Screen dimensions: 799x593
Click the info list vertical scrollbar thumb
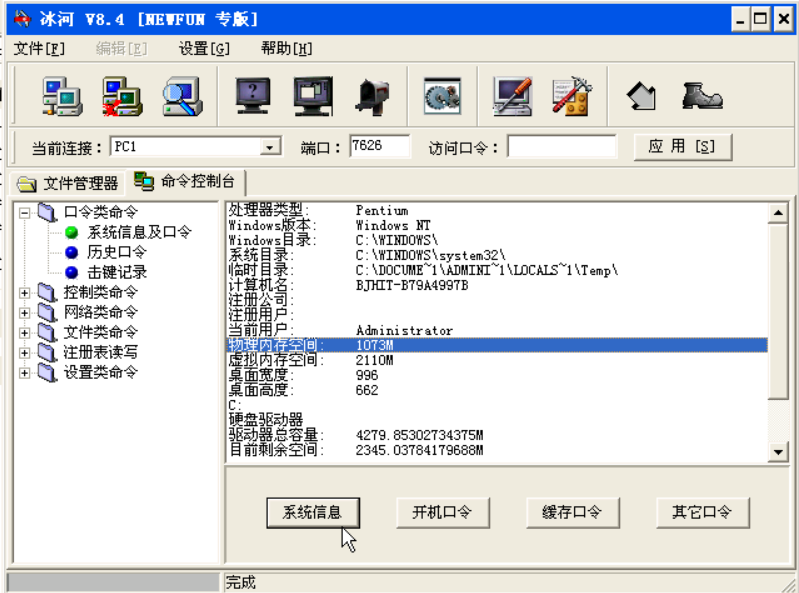[778, 311]
